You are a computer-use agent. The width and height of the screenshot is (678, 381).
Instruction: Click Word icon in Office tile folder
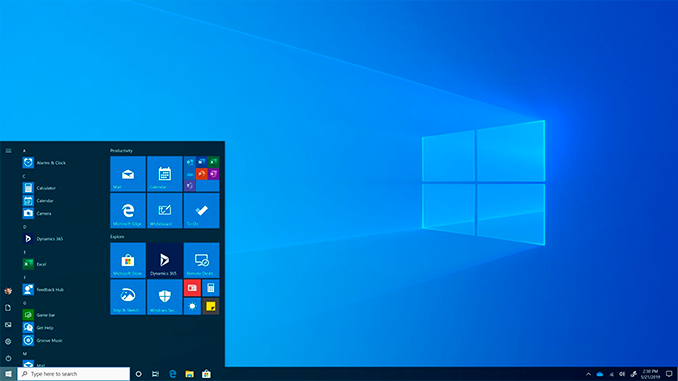pos(201,162)
